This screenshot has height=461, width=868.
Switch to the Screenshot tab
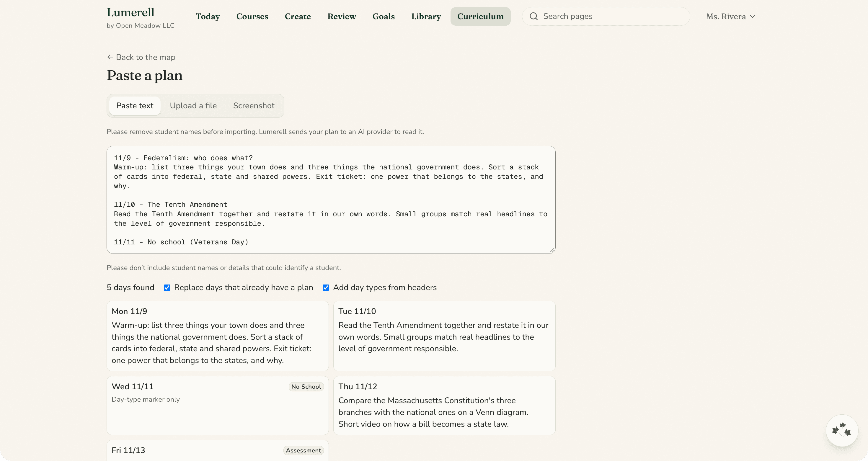pos(254,106)
